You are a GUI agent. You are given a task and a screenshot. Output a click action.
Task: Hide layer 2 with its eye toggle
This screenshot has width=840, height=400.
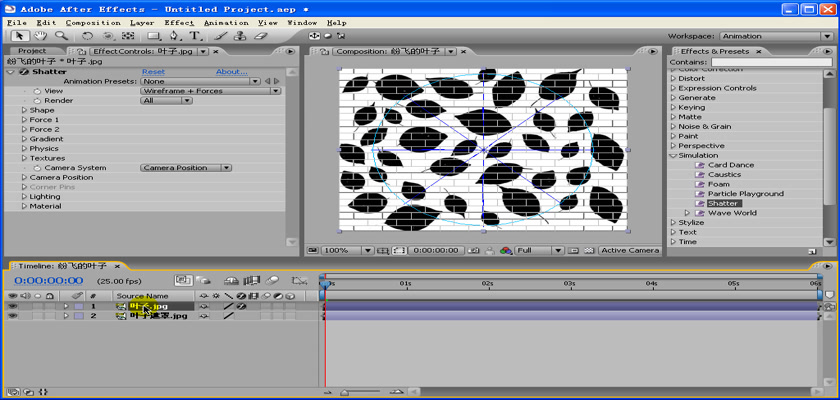pos(12,316)
